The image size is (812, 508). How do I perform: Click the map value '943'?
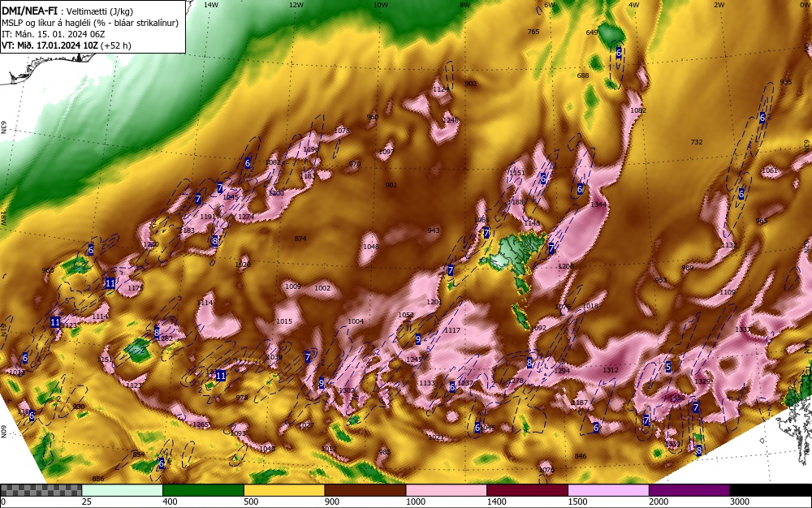point(434,230)
